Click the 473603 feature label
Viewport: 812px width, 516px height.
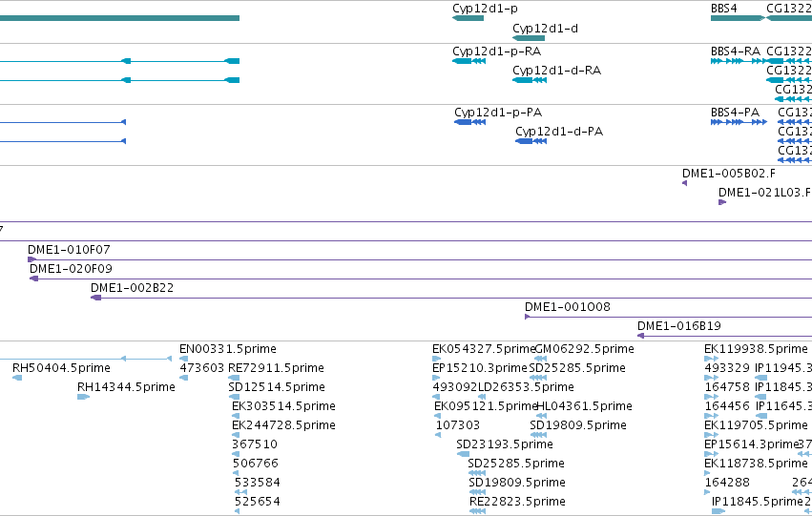tap(201, 368)
